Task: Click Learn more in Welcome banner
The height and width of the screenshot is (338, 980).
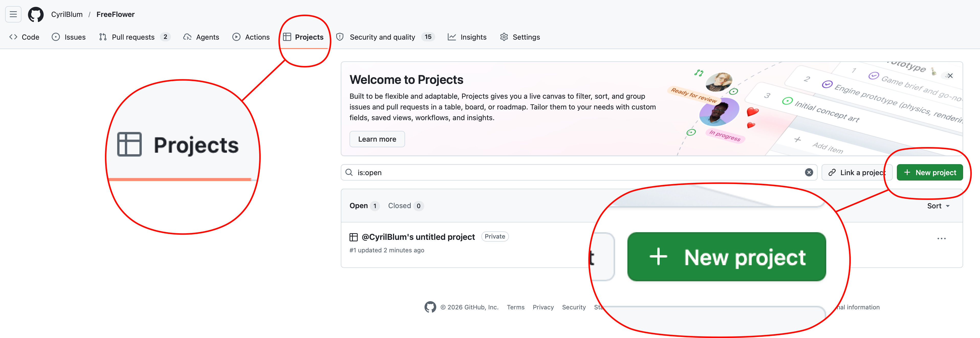Action: [x=377, y=139]
